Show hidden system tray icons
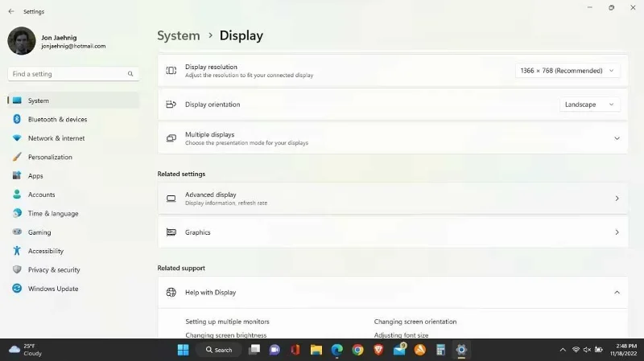This screenshot has height=361, width=644. tap(563, 350)
